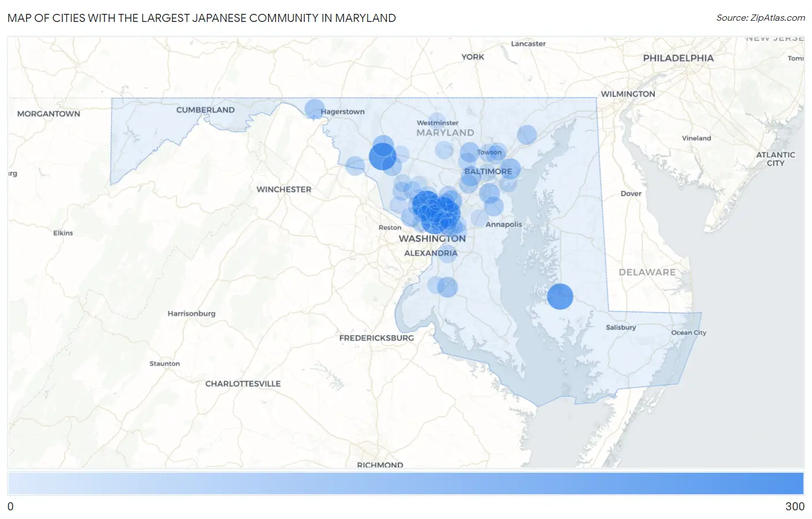Click the Elkins map label

63,233
